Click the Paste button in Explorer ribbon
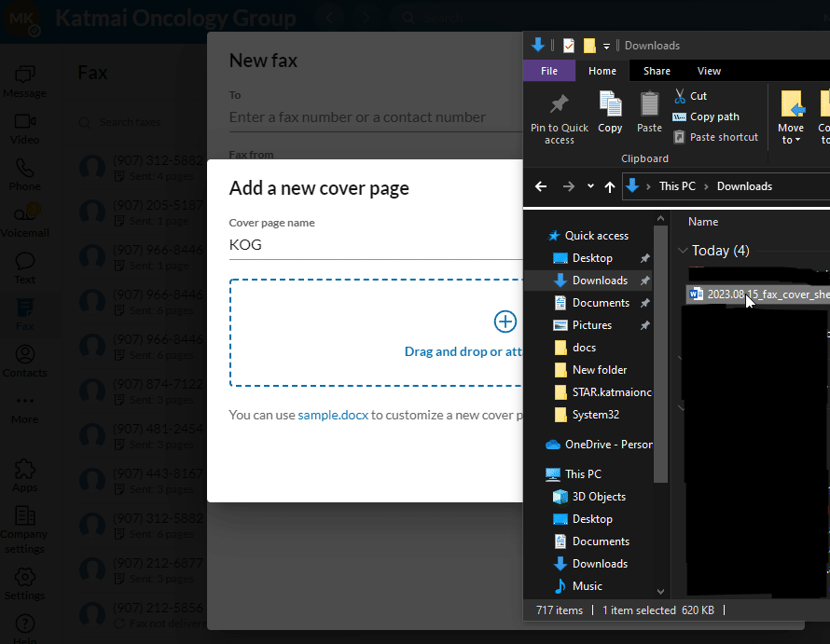Image resolution: width=830 pixels, height=644 pixels. pos(649,112)
